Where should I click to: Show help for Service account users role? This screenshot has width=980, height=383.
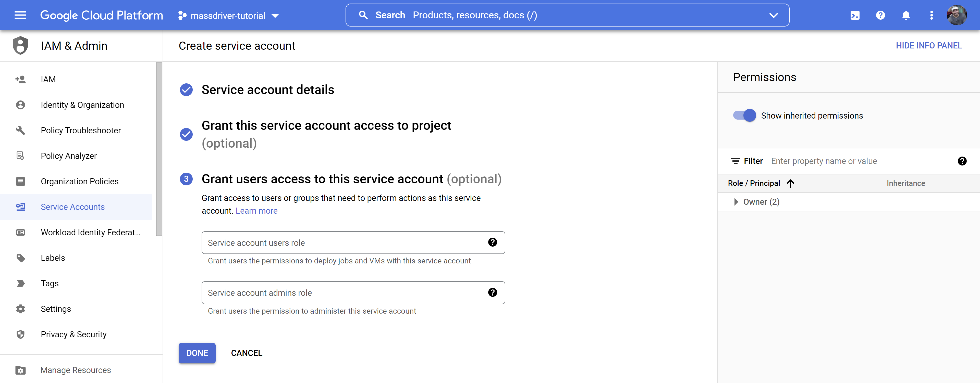492,242
